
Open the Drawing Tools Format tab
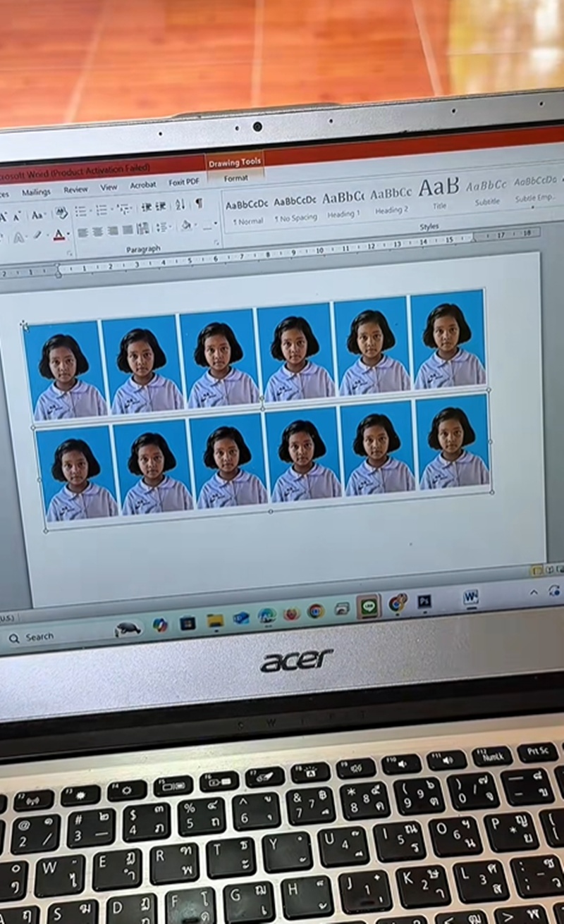235,178
